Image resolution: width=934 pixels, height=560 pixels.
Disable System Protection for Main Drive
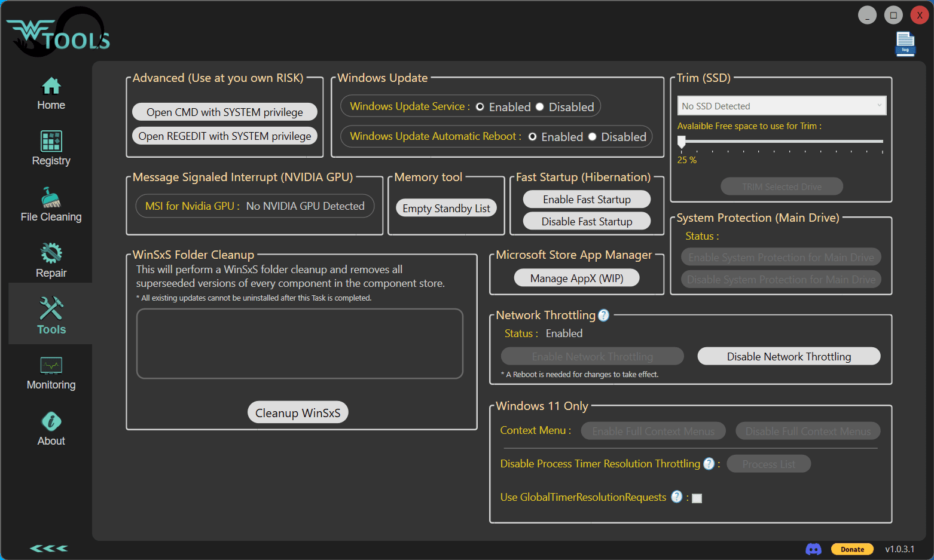click(781, 279)
